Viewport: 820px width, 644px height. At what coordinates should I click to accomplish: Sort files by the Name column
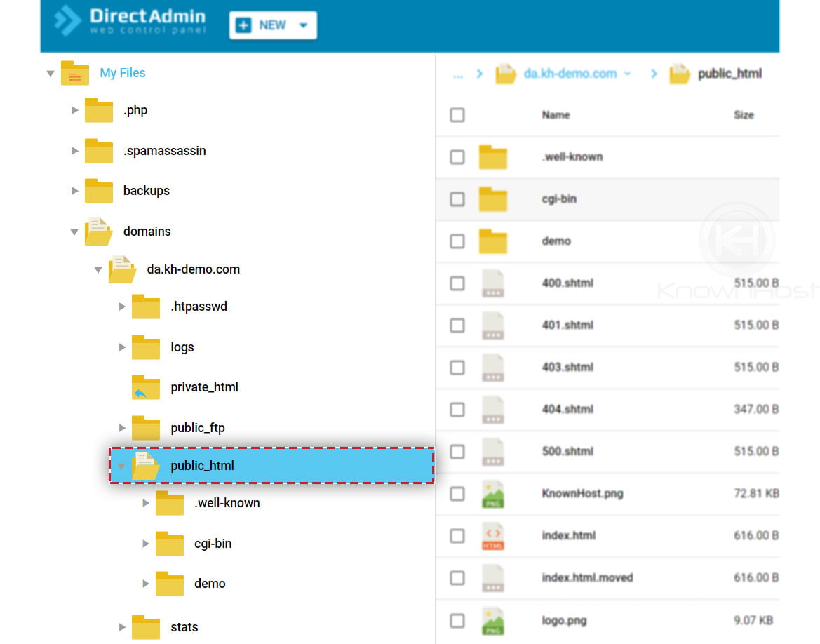pos(556,114)
